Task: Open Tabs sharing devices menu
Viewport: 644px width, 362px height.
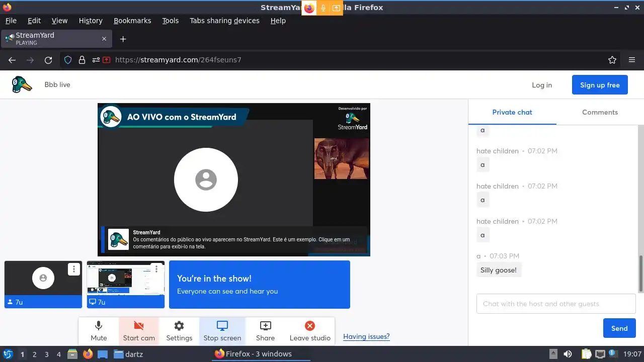Action: coord(224,21)
